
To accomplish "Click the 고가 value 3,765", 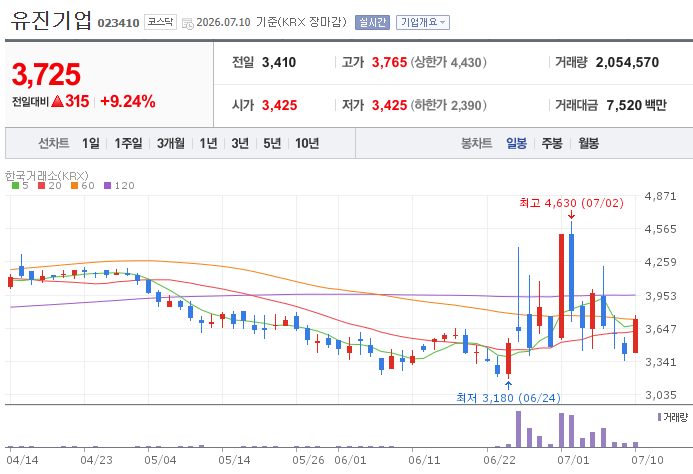I will pyautogui.click(x=389, y=62).
